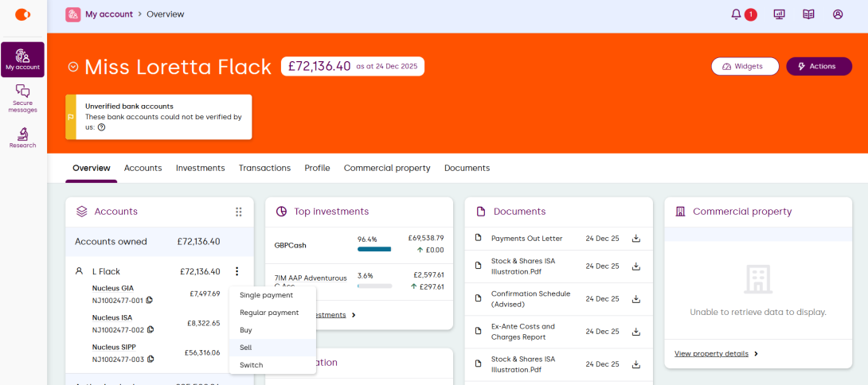Open Research in the sidebar
This screenshot has width=868, height=385.
pyautogui.click(x=22, y=138)
